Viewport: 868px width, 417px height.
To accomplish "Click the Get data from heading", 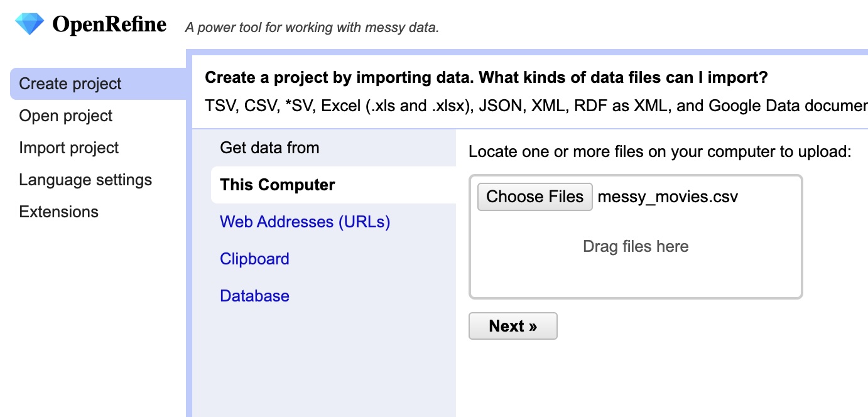I will 269,148.
